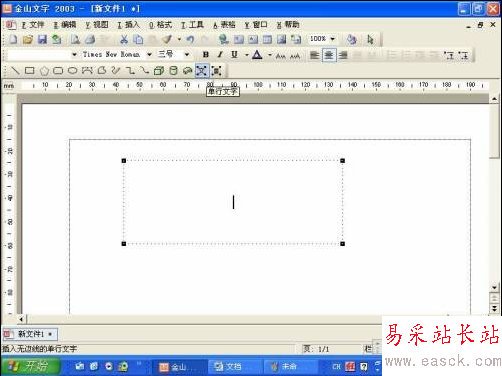The height and width of the screenshot is (376, 502).
Task: Click the page indicator 页: 1/1
Action: click(316, 349)
